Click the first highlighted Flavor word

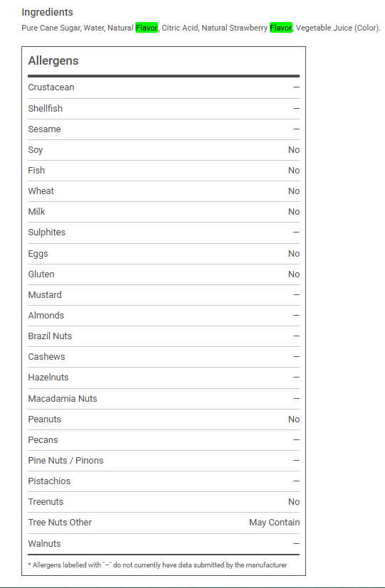147,28
